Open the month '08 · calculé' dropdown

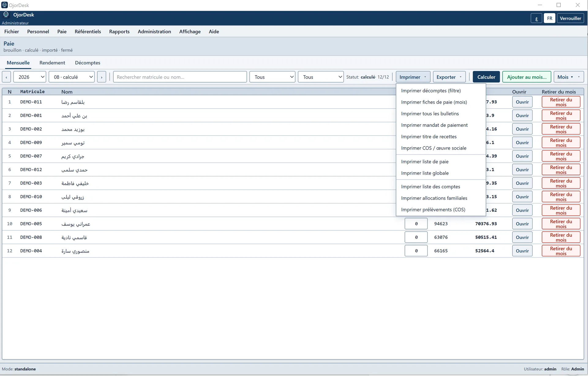point(72,77)
